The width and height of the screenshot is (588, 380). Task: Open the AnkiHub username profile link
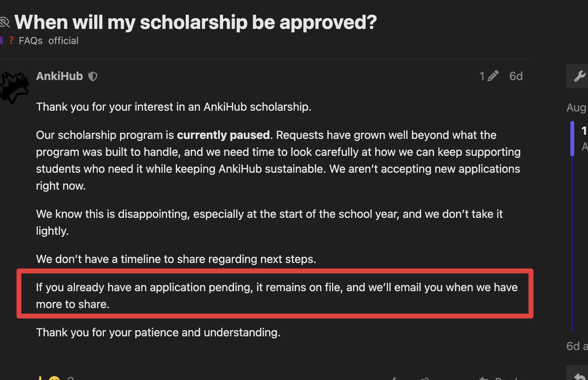coord(59,76)
